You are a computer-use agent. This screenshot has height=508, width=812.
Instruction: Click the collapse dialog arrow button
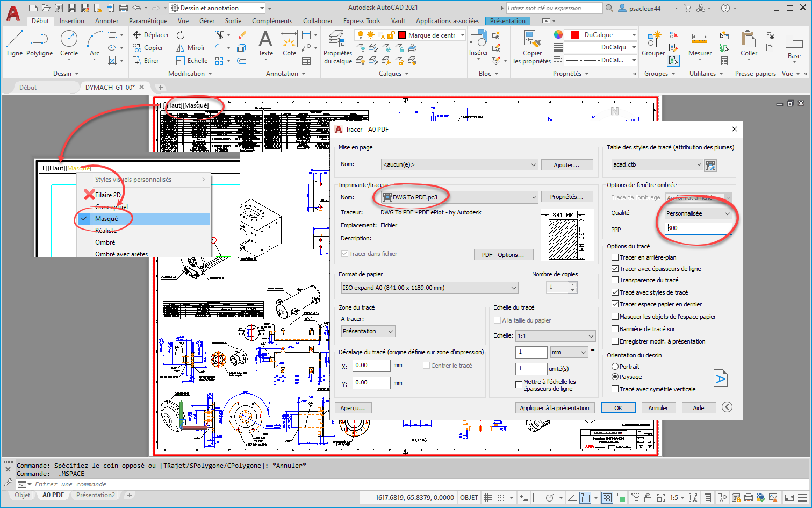(727, 407)
